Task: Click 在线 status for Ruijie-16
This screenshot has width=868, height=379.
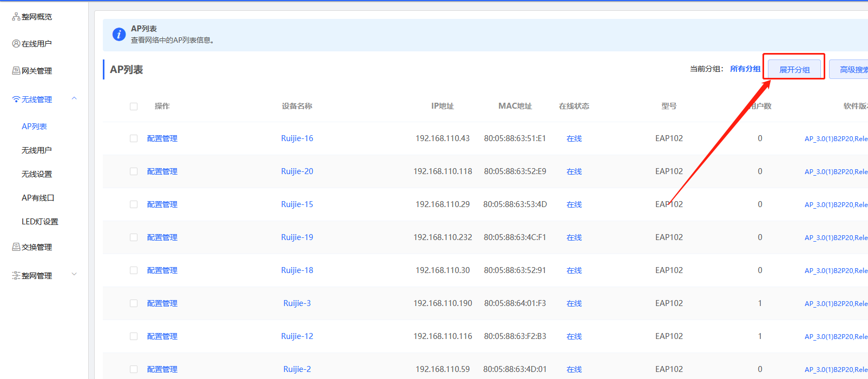Action: coord(574,138)
